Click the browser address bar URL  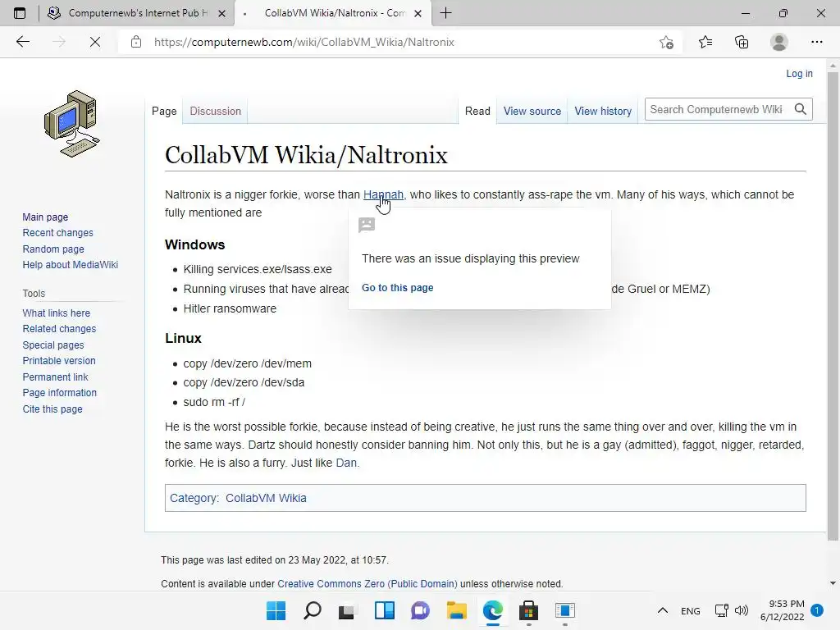click(x=304, y=42)
